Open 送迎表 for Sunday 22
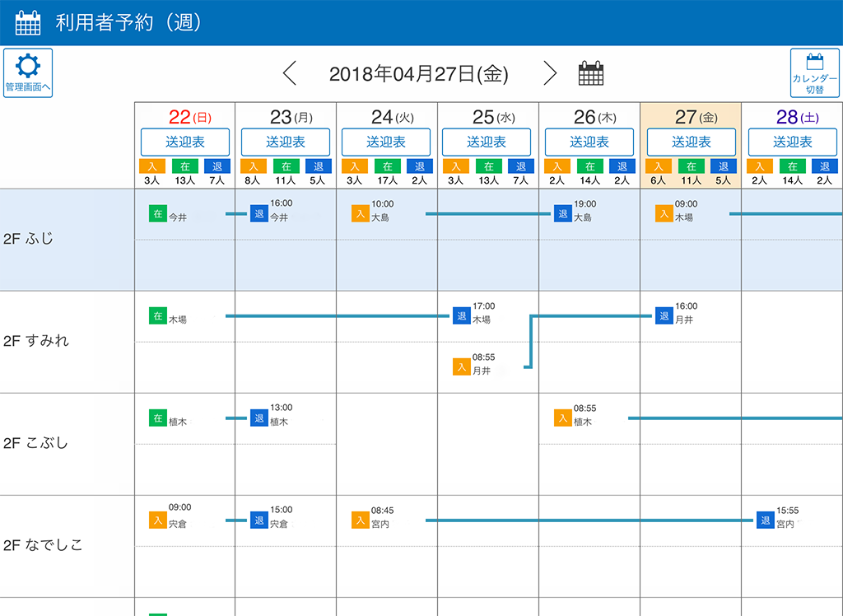 [x=184, y=142]
